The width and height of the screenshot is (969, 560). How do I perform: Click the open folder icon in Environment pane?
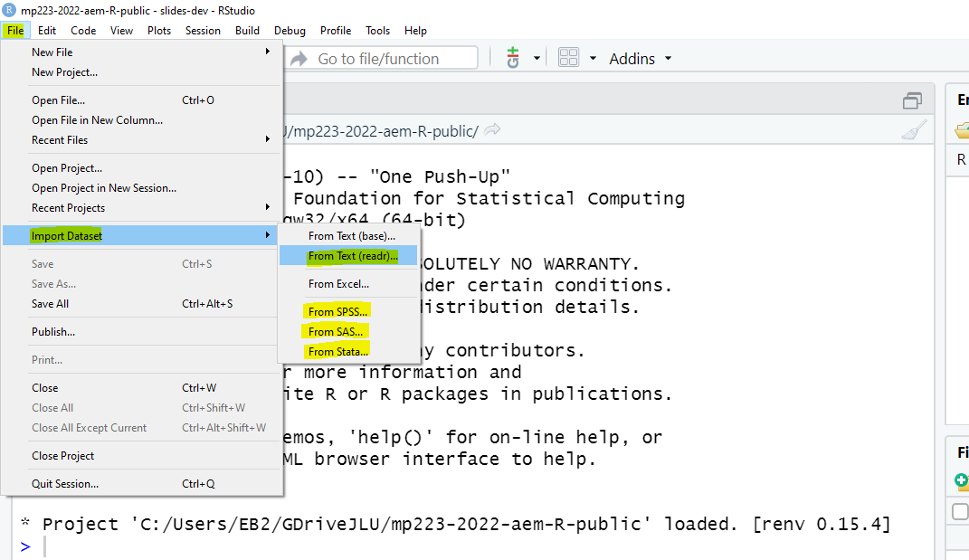[x=963, y=130]
